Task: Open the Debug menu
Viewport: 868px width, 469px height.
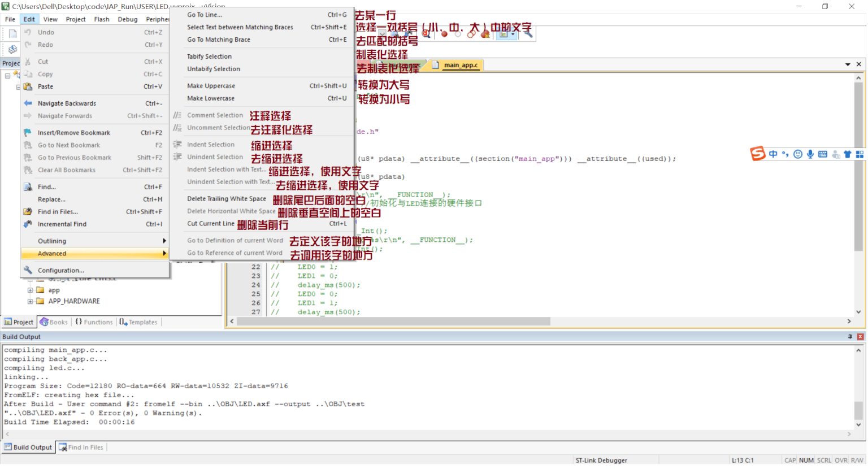Action: (128, 19)
